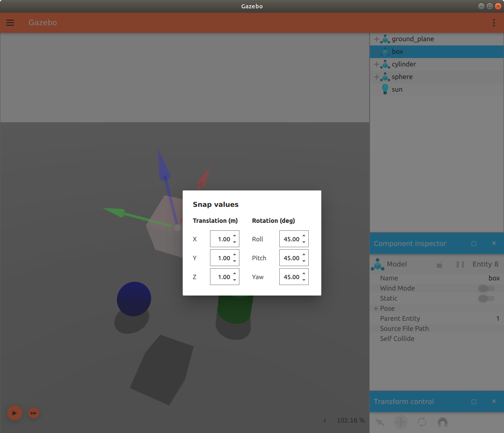Click the 102.16 % real time factor
Image resolution: width=504 pixels, height=433 pixels.
(x=351, y=420)
